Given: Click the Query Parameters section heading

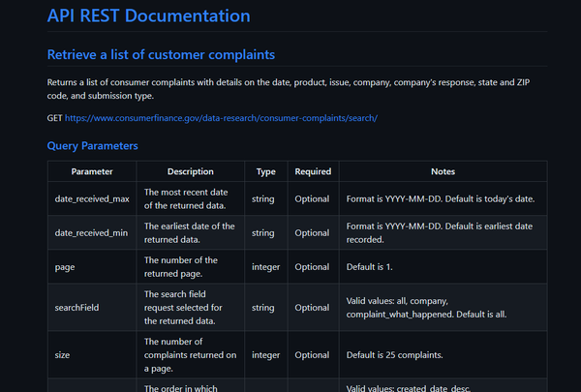Looking at the screenshot, I should click(92, 146).
